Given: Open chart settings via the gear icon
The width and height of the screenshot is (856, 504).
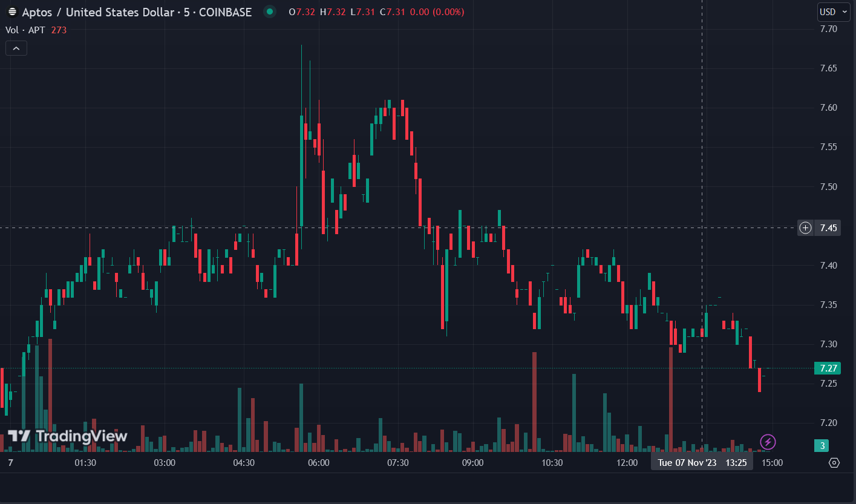Looking at the screenshot, I should pos(834,463).
